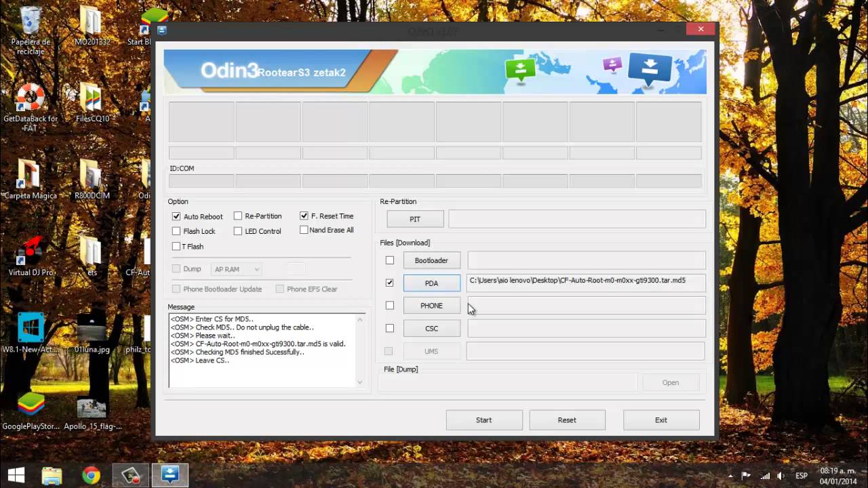Open the FilesCQ10 desktop icon
This screenshot has width=868, height=488.
click(x=92, y=103)
